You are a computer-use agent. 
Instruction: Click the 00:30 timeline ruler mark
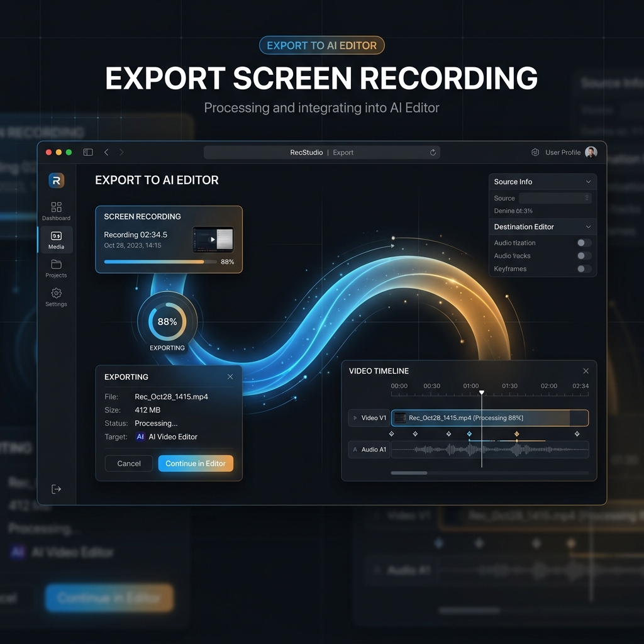pos(431,386)
